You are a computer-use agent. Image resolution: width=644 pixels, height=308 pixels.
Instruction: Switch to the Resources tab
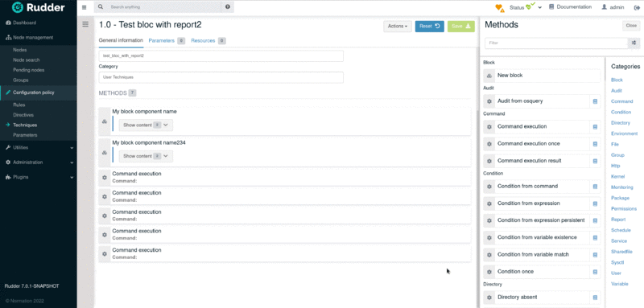click(208, 40)
